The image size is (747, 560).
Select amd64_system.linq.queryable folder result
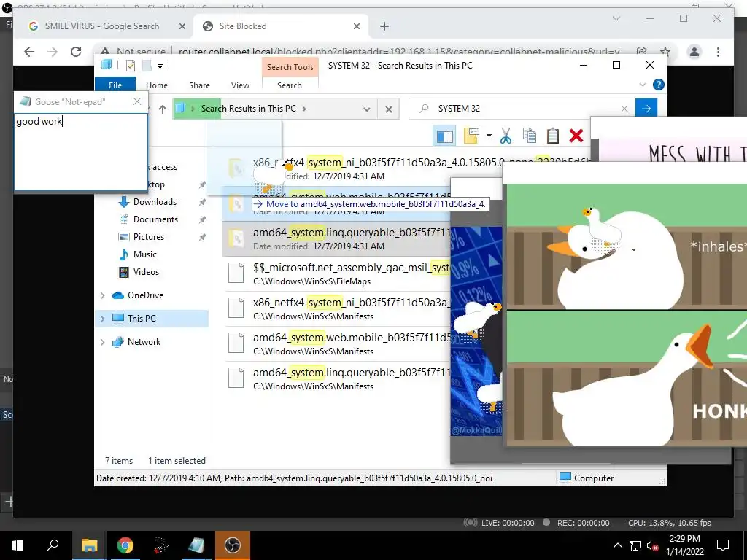point(336,238)
